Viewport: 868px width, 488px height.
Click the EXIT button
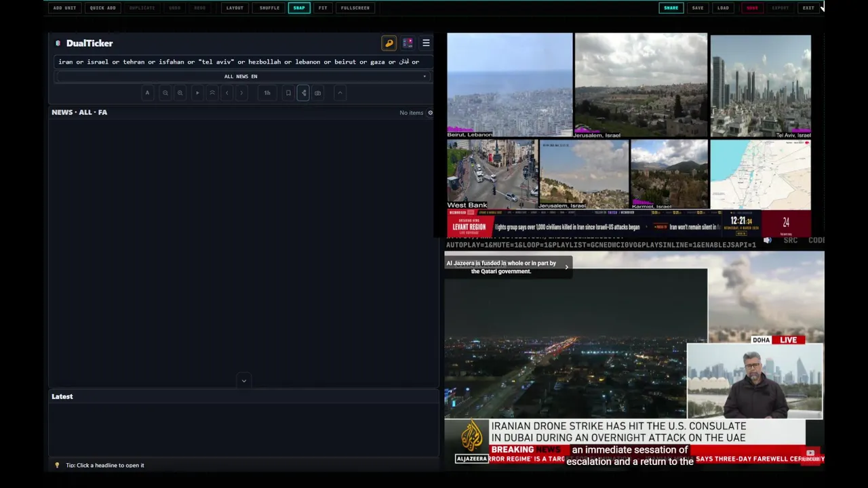point(808,8)
